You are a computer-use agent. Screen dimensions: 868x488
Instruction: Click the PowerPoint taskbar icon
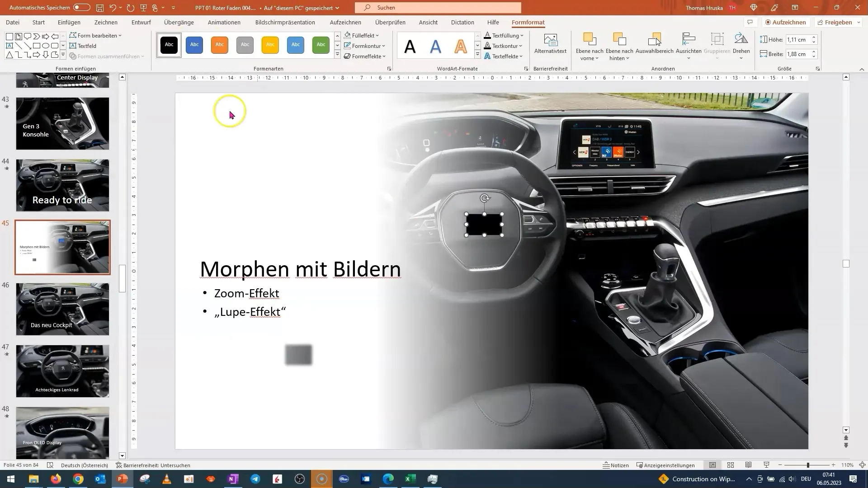pyautogui.click(x=123, y=480)
